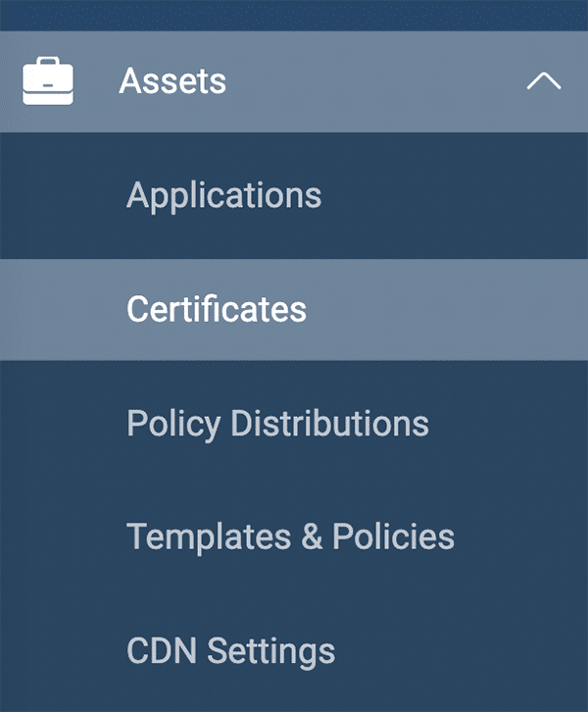Click the white briefcase icon beside Assets
This screenshot has width=588, height=712.
48,80
